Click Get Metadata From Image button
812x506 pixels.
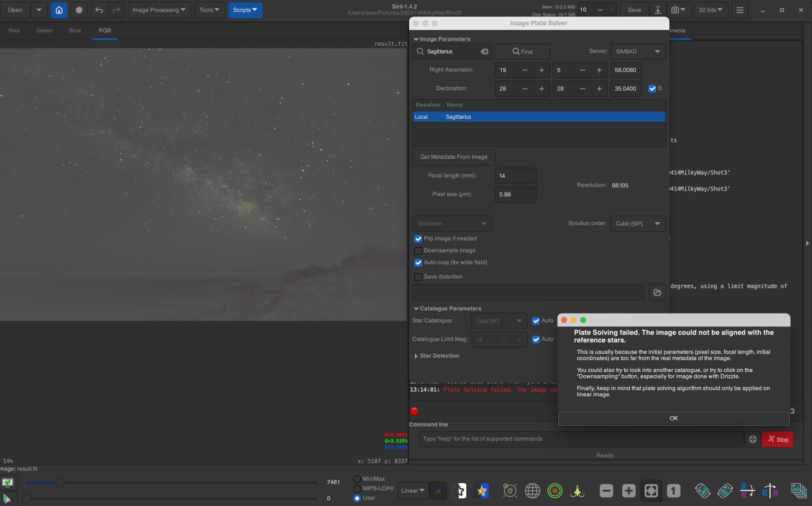[454, 157]
